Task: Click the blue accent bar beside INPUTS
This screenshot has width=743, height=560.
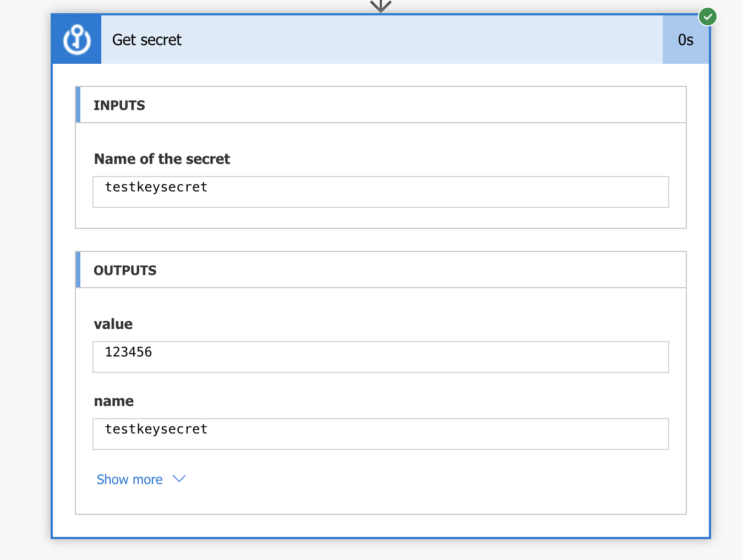Action: 78,105
